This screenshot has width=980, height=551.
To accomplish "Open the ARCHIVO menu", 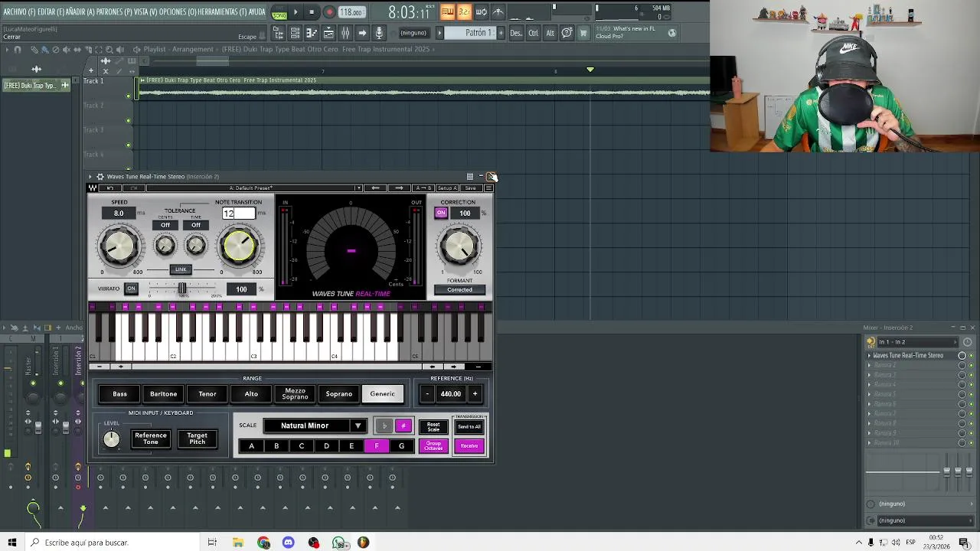I will [18, 12].
